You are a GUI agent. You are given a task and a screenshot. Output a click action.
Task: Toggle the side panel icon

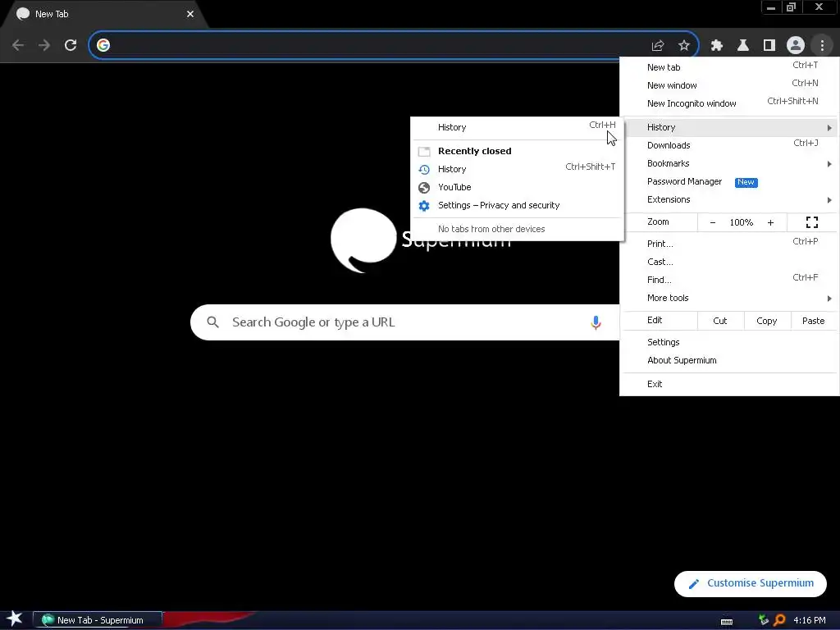[769, 46]
